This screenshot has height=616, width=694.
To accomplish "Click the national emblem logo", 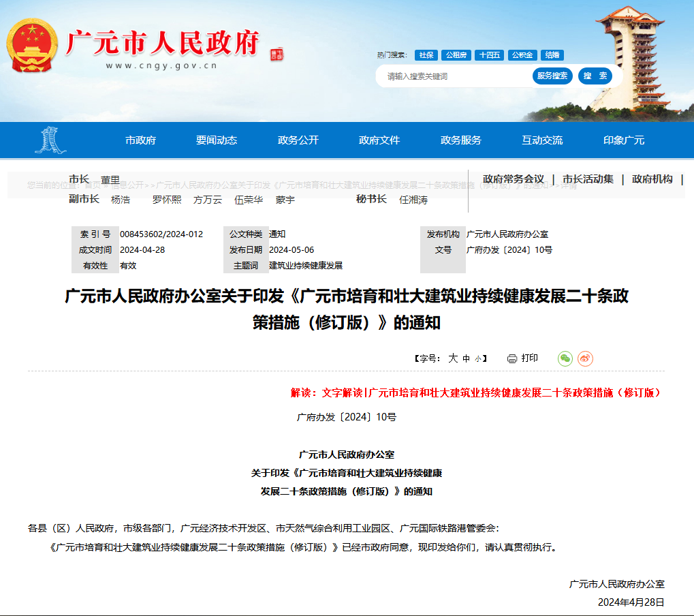I will [x=32, y=45].
